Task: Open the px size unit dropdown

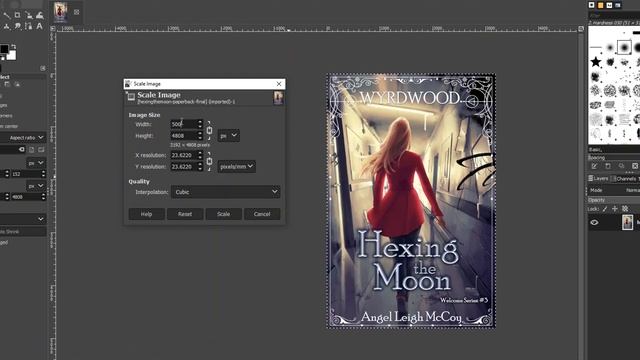Action: tap(229, 136)
